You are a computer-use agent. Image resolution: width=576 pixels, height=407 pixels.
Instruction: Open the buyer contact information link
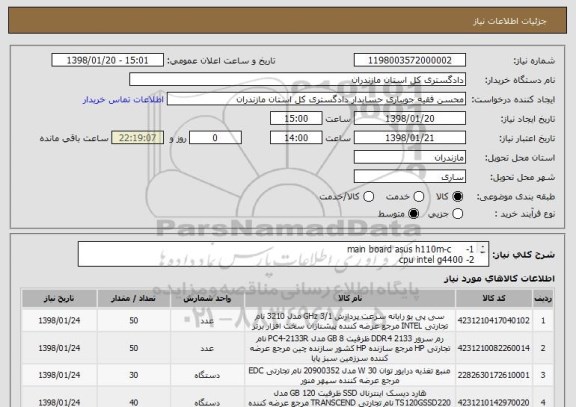(x=123, y=100)
